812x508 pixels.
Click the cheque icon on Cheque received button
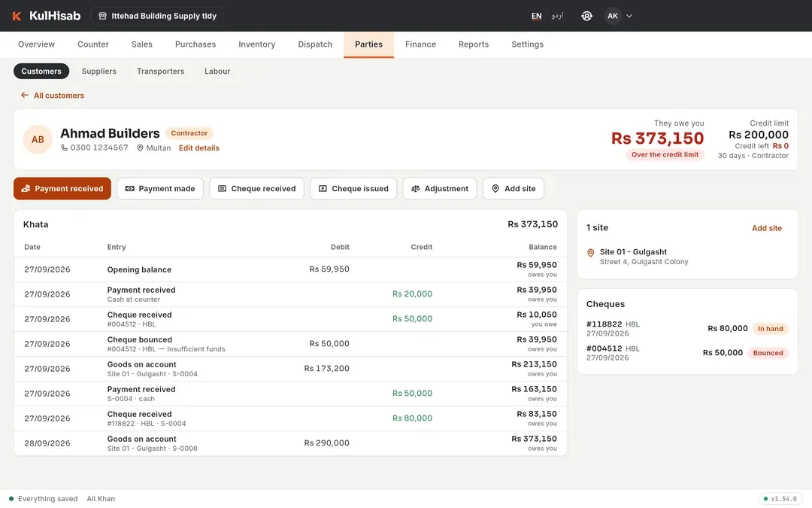[222, 189]
